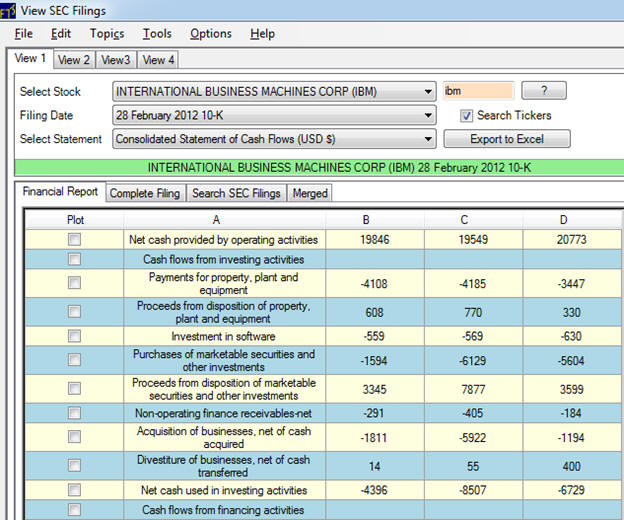The image size is (624, 520).
Task: Open the Tools menu
Action: (157, 34)
